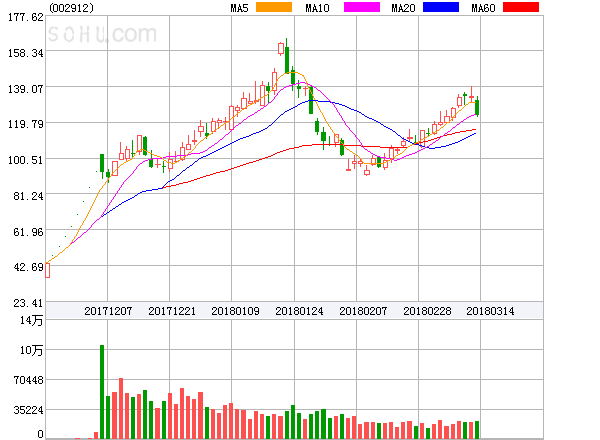Select the MA20 legend label
The height and width of the screenshot is (440, 600).
coord(403,8)
